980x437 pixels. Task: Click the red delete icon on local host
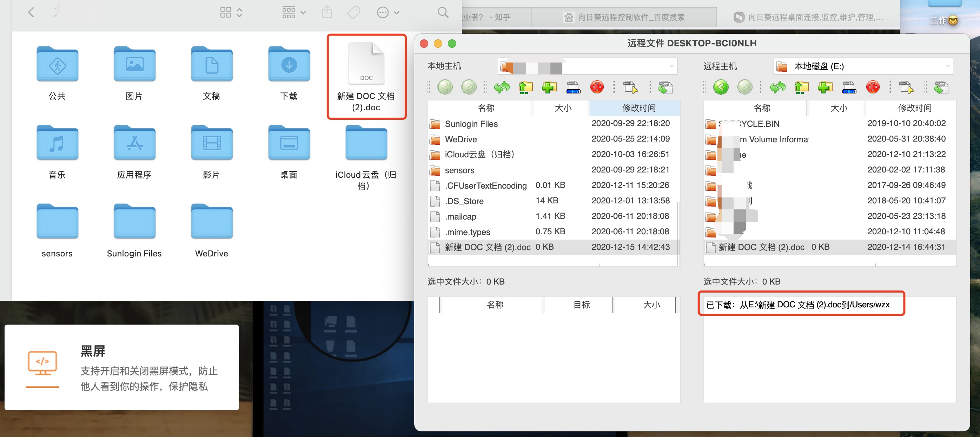[x=597, y=87]
